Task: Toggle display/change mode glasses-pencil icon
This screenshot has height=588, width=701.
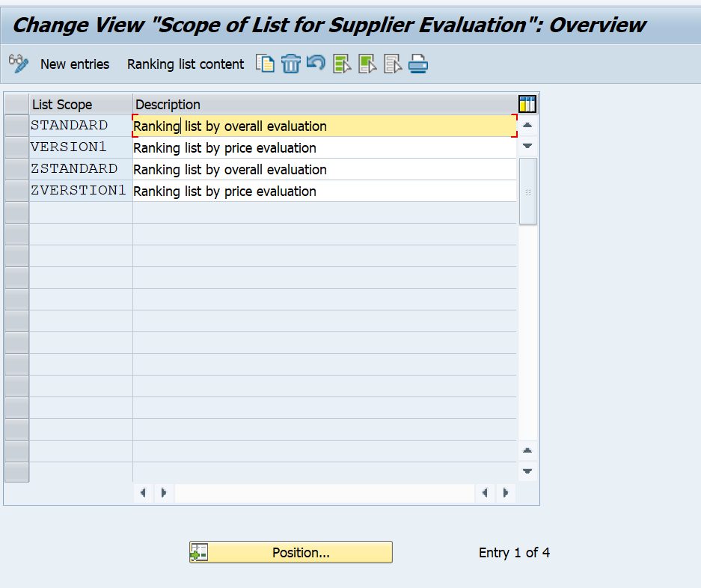Action: [x=19, y=64]
